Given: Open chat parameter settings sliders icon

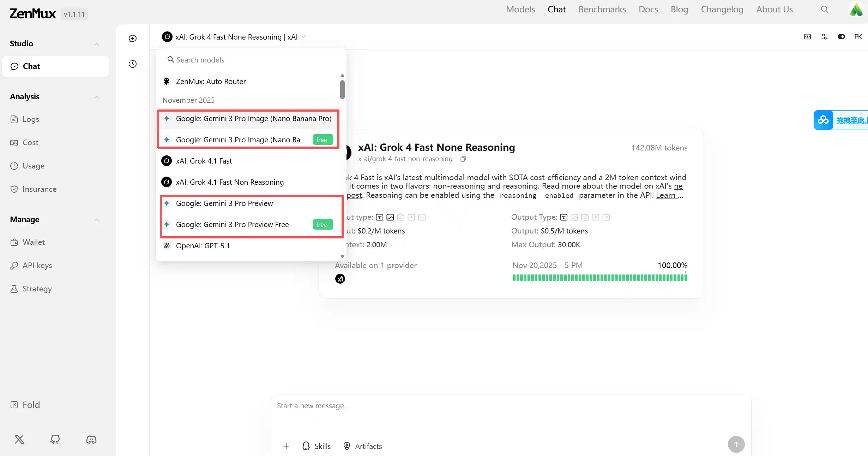Looking at the screenshot, I should (824, 37).
